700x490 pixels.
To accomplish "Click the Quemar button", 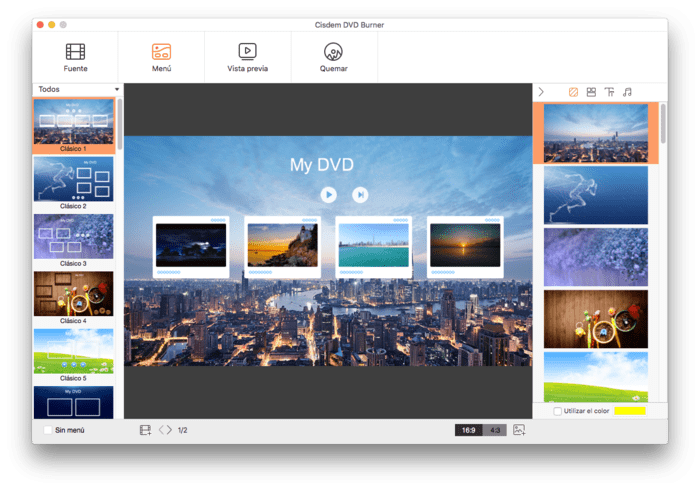I will tap(334, 57).
